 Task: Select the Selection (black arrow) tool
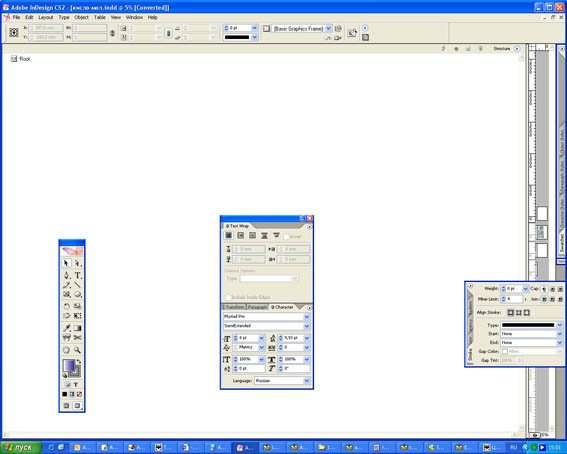(x=66, y=263)
